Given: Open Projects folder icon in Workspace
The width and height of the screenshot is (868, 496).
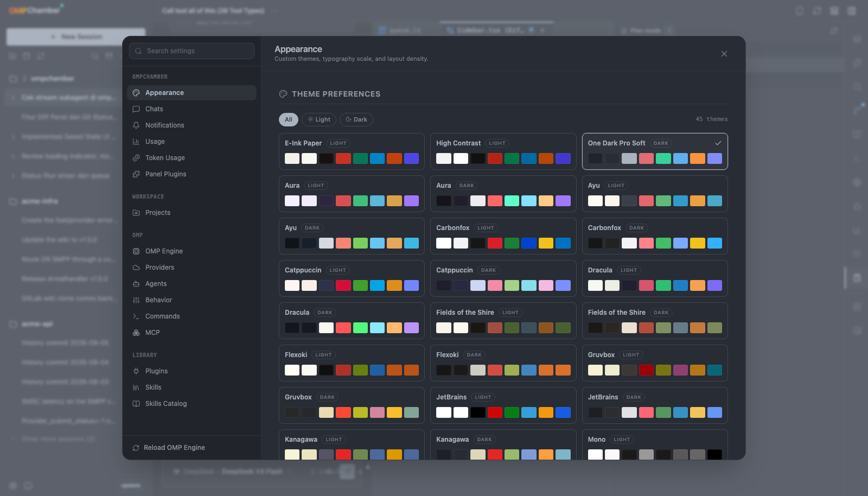Looking at the screenshot, I should pyautogui.click(x=136, y=213).
